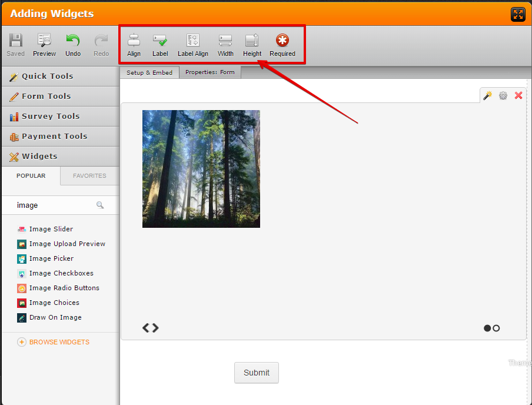Add the Image Choices widget
532x405 pixels.
48,303
